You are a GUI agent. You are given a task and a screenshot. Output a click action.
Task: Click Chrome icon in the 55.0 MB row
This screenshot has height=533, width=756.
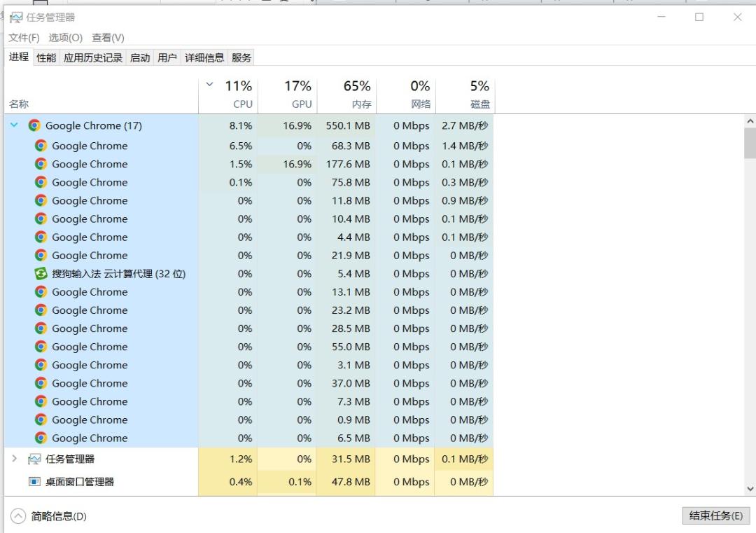[x=41, y=347]
